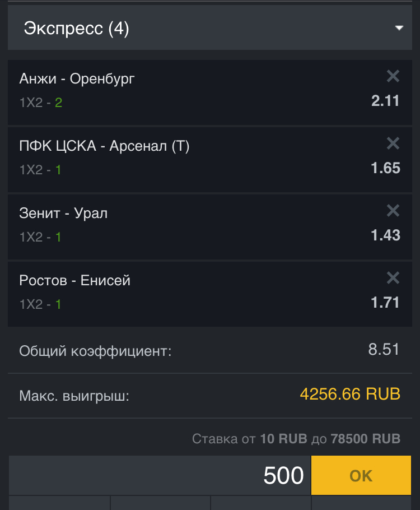Select the Зенит - Урал match title
This screenshot has width=420, height=510.
[x=63, y=213]
